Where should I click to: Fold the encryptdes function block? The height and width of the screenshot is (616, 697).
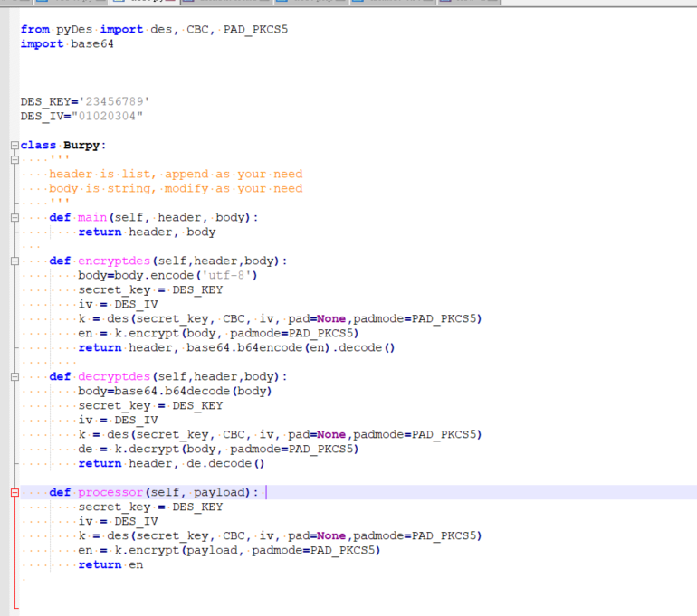pos(14,261)
